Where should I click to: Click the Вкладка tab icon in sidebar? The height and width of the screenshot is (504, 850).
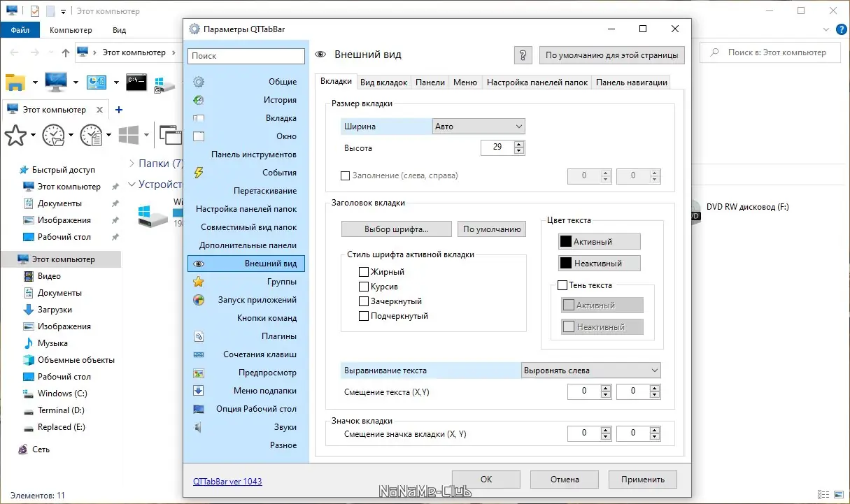199,118
